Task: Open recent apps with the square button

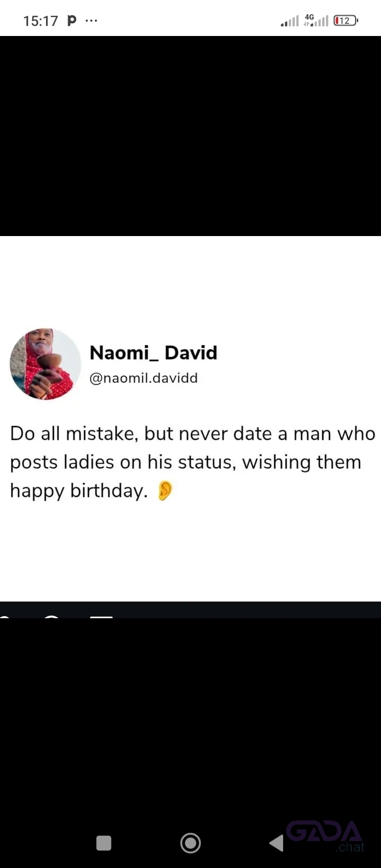Action: tap(104, 843)
